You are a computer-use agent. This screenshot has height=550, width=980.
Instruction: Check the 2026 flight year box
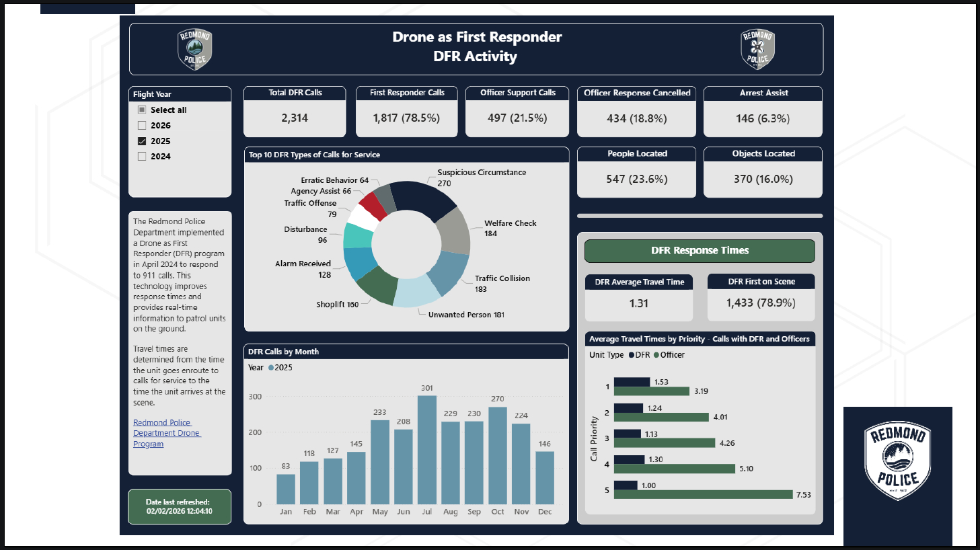(142, 125)
